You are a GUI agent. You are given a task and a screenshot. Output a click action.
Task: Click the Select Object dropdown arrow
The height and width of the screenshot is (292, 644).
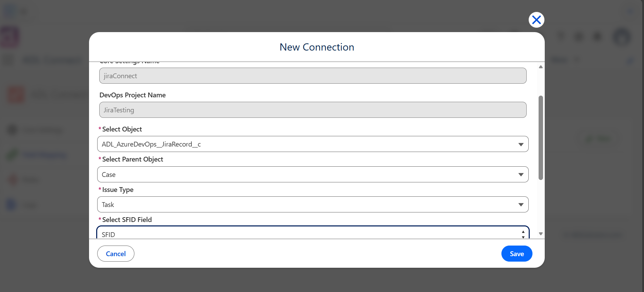coord(521,144)
